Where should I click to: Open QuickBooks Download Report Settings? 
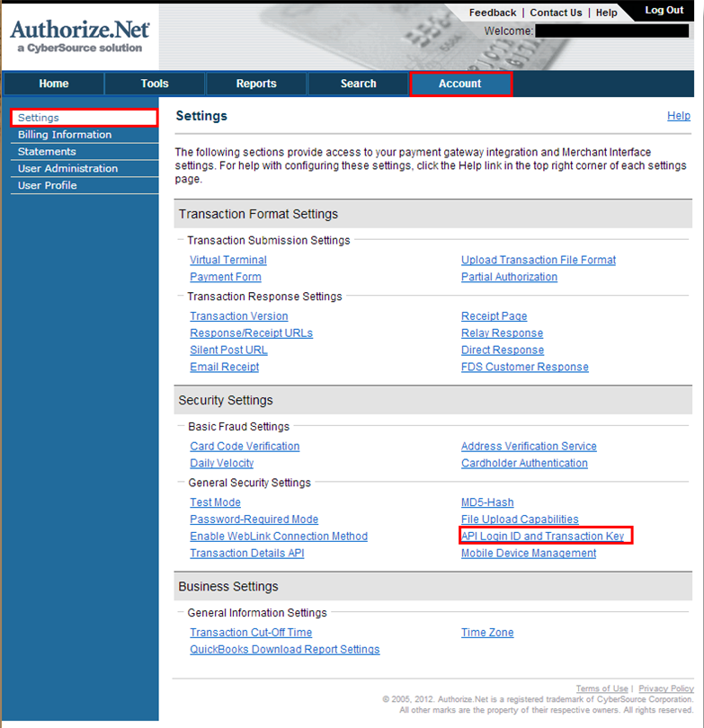tap(285, 649)
